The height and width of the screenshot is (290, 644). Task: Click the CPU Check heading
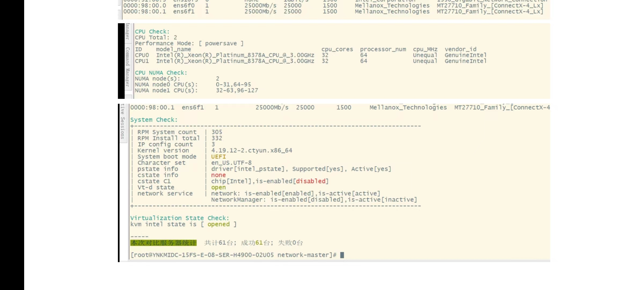[152, 32]
